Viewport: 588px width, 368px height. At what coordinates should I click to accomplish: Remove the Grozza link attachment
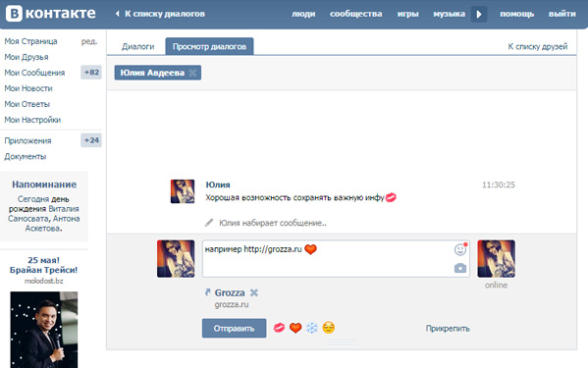254,292
